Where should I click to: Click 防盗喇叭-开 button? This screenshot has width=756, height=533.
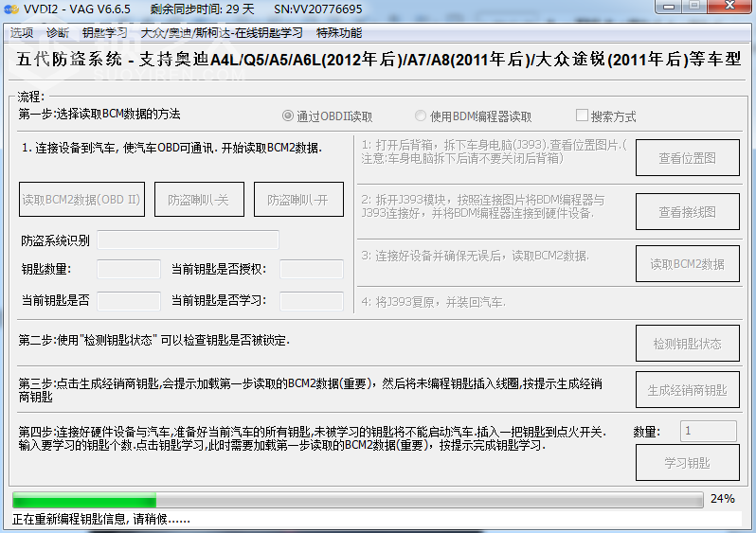pyautogui.click(x=299, y=200)
